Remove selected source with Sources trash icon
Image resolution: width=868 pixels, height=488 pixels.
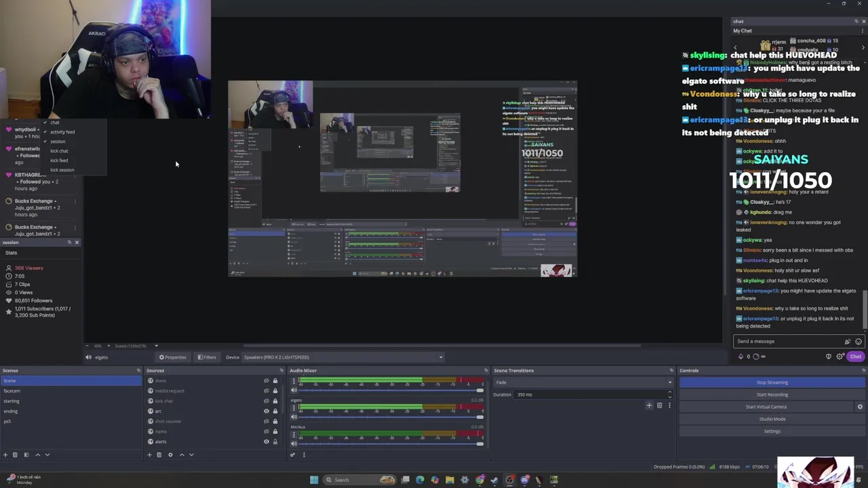pos(159,455)
